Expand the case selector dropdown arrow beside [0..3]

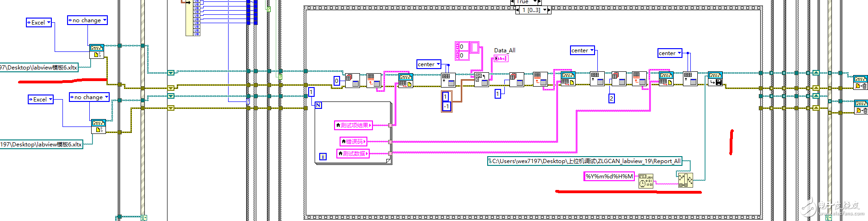click(544, 10)
